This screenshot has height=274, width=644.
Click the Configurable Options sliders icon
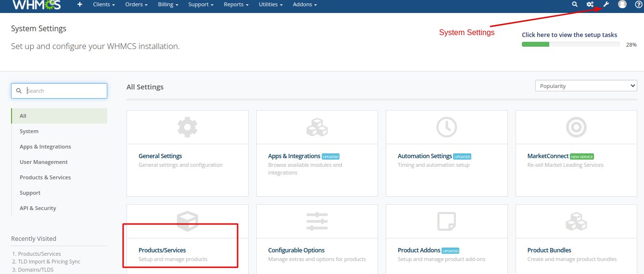coord(317,221)
